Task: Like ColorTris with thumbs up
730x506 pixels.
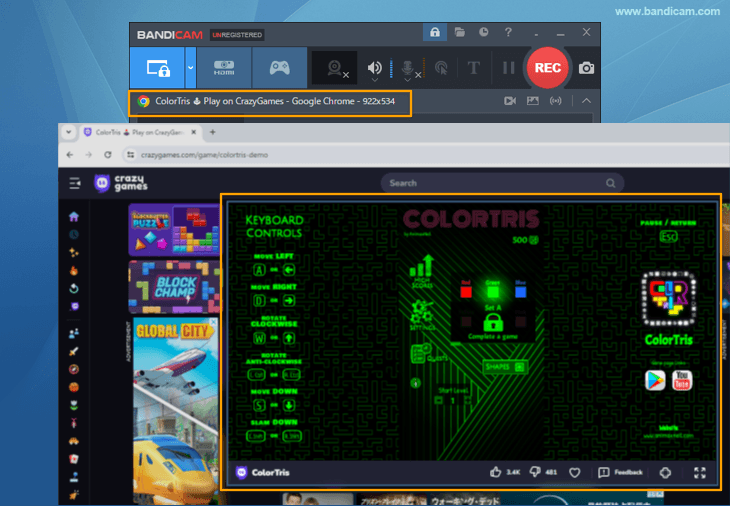Action: point(495,472)
